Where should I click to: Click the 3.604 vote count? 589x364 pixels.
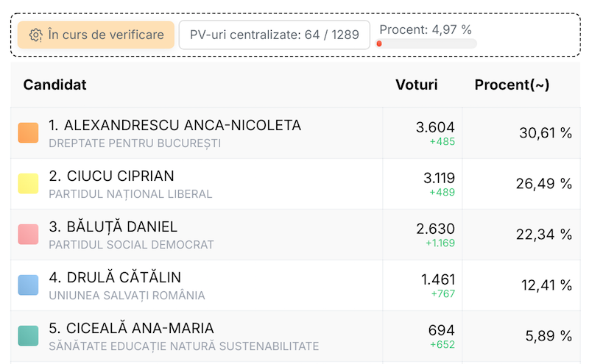coord(435,126)
